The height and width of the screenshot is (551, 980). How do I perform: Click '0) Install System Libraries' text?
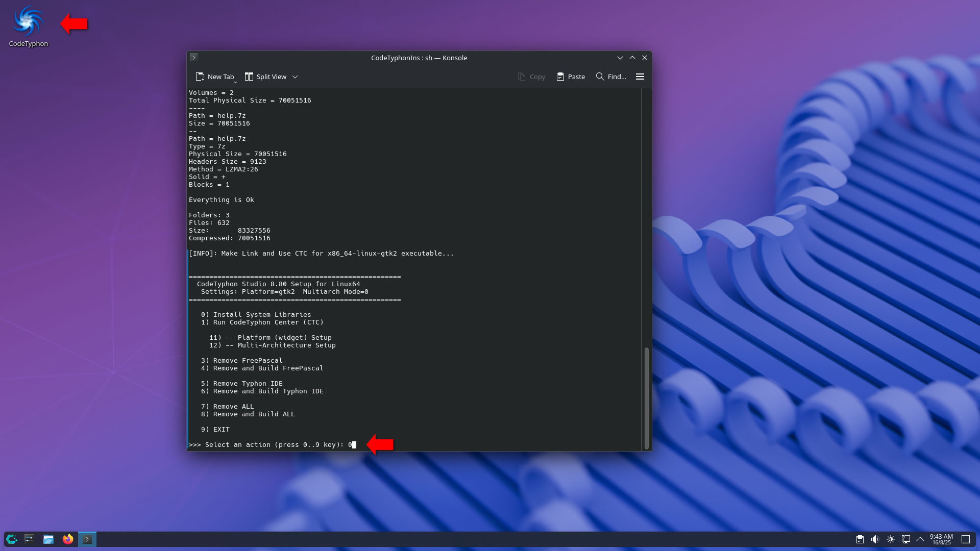click(x=256, y=315)
